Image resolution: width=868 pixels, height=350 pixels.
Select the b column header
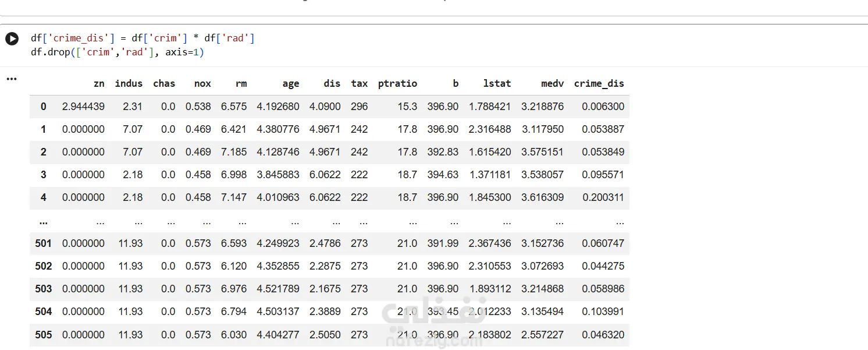coord(456,83)
